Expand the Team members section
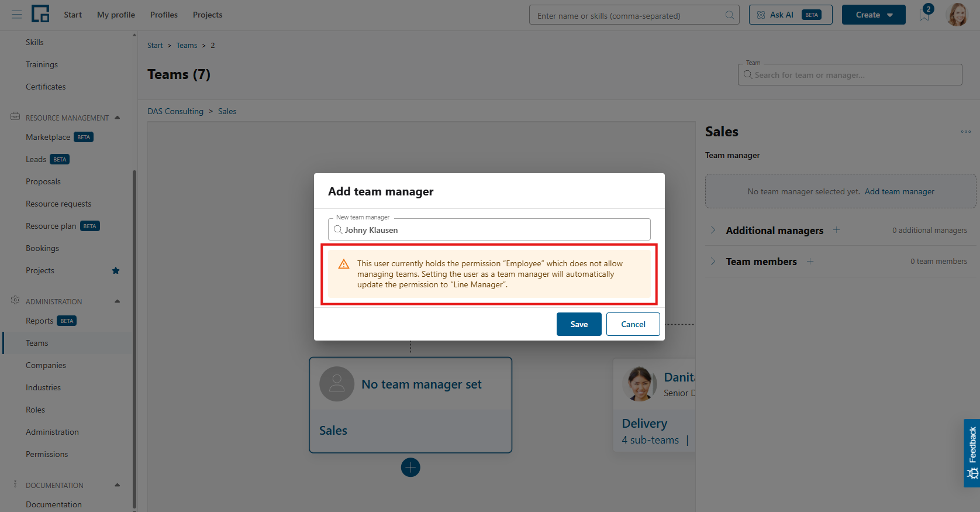The width and height of the screenshot is (980, 512). click(x=713, y=262)
